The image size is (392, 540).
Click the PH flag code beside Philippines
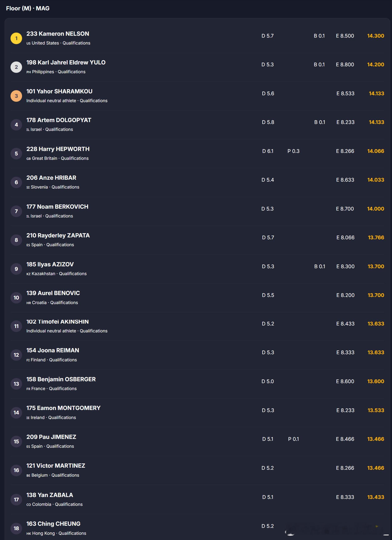coord(29,72)
